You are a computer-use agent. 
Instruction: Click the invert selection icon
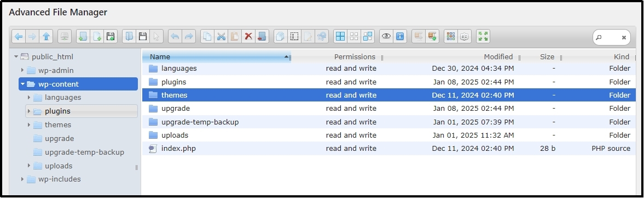tap(367, 36)
